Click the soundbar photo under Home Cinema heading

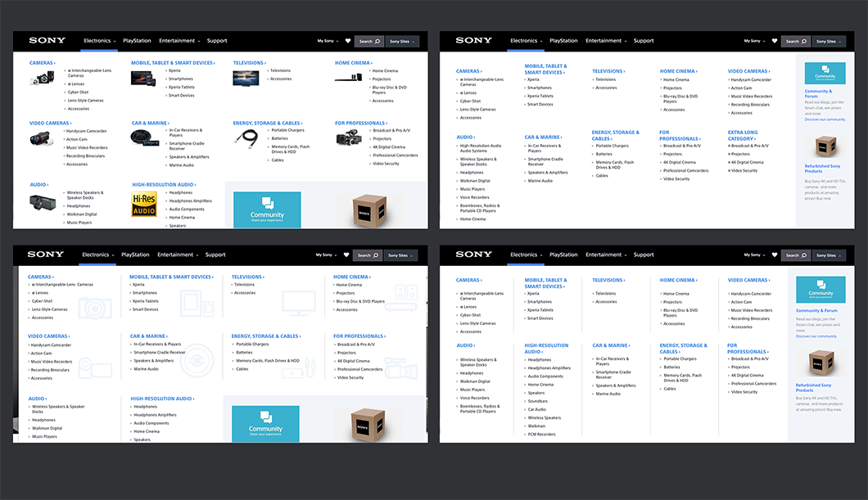point(348,78)
